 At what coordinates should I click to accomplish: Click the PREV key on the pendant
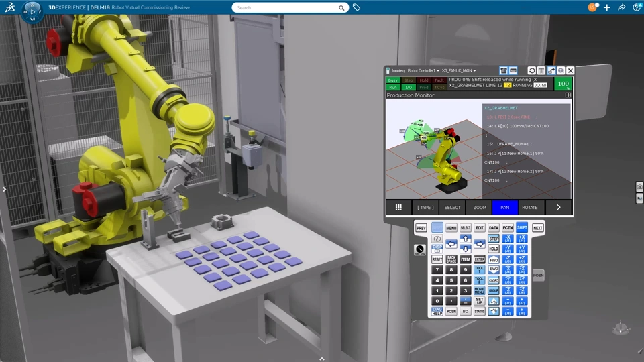coord(421,228)
